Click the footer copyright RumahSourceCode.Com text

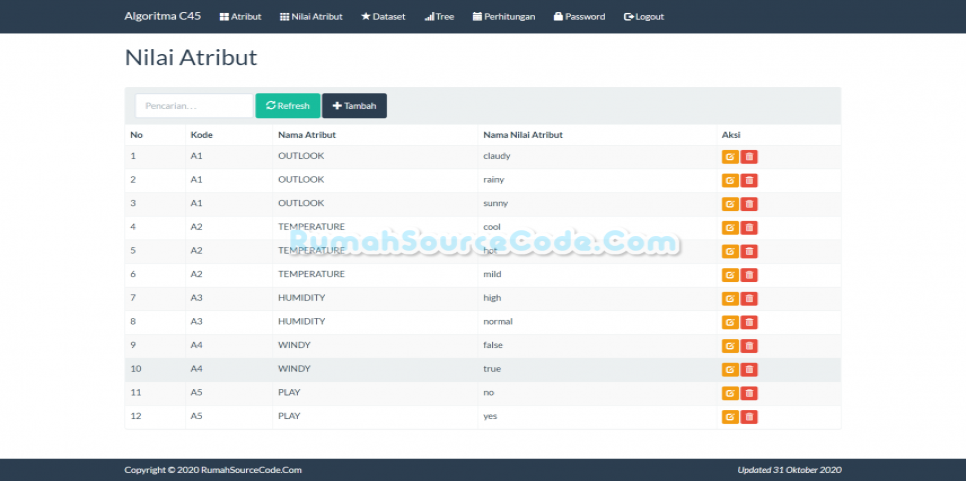tap(213, 470)
